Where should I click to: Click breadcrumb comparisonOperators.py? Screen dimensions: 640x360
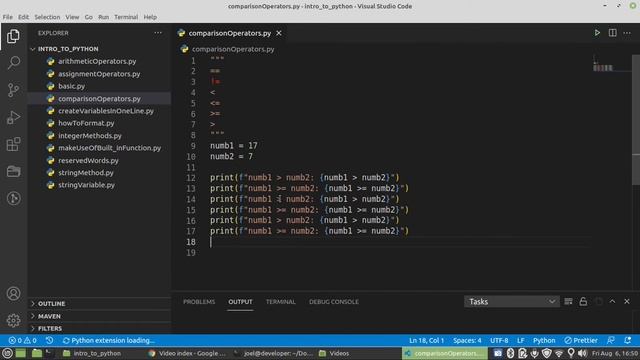pos(233,49)
